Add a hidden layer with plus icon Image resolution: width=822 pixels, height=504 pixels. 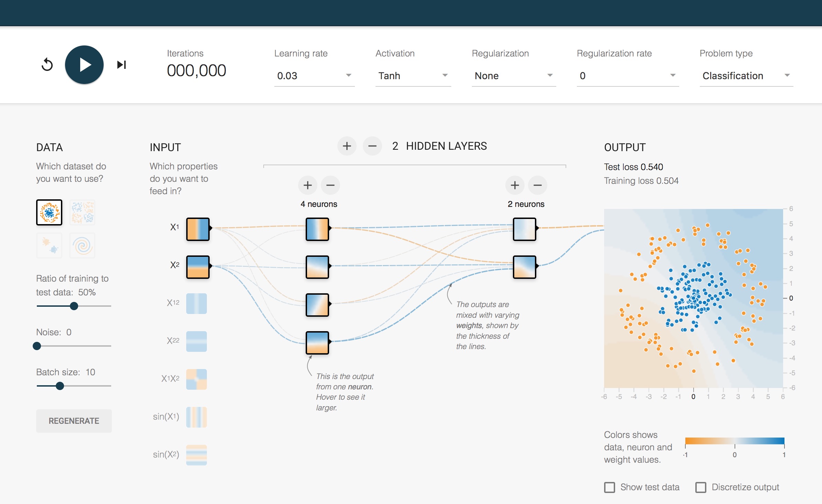[x=347, y=146]
